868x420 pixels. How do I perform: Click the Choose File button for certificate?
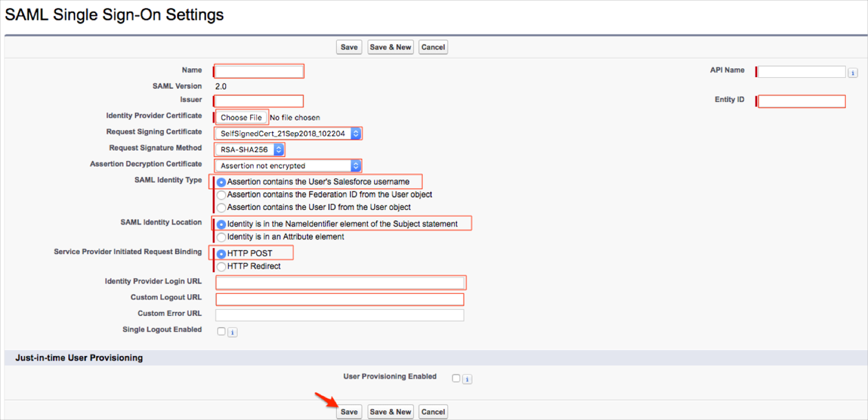(241, 118)
